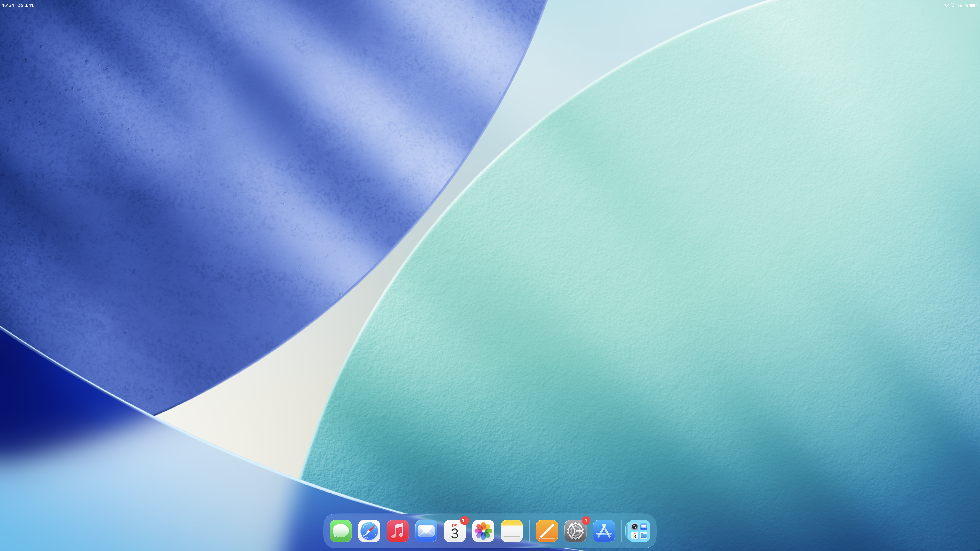This screenshot has width=980, height=551.
Task: Click the red 1 badge on Settings
Action: coord(586,521)
